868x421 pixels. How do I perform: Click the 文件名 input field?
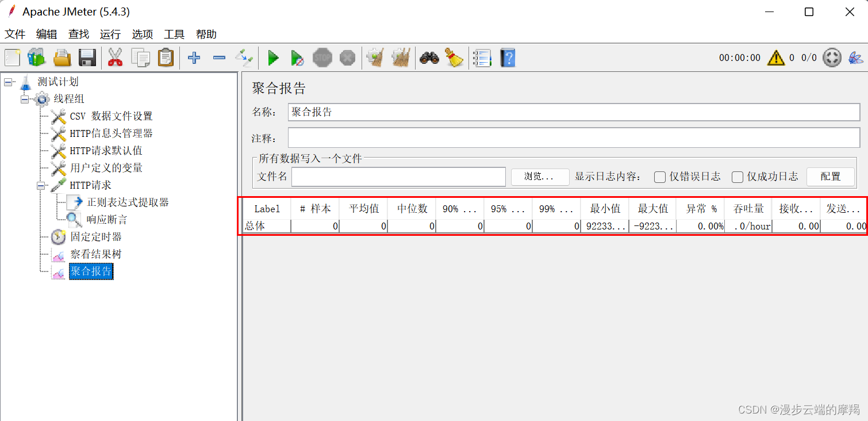(398, 177)
